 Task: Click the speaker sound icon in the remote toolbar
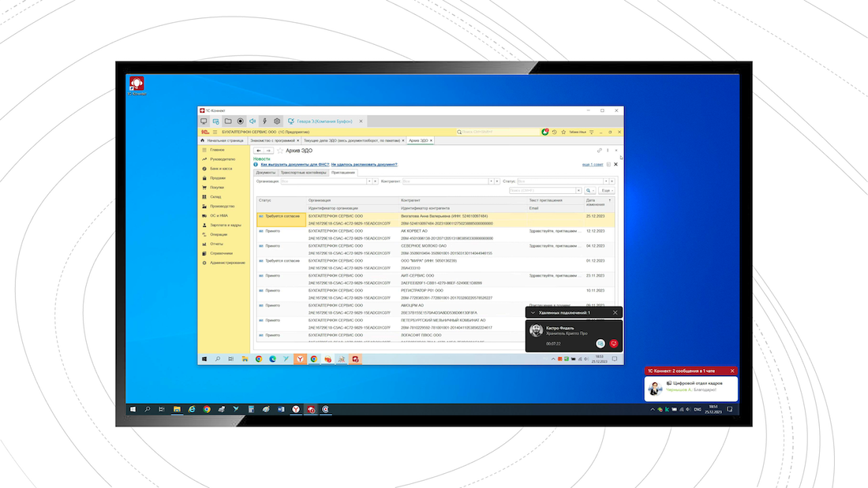pyautogui.click(x=253, y=121)
